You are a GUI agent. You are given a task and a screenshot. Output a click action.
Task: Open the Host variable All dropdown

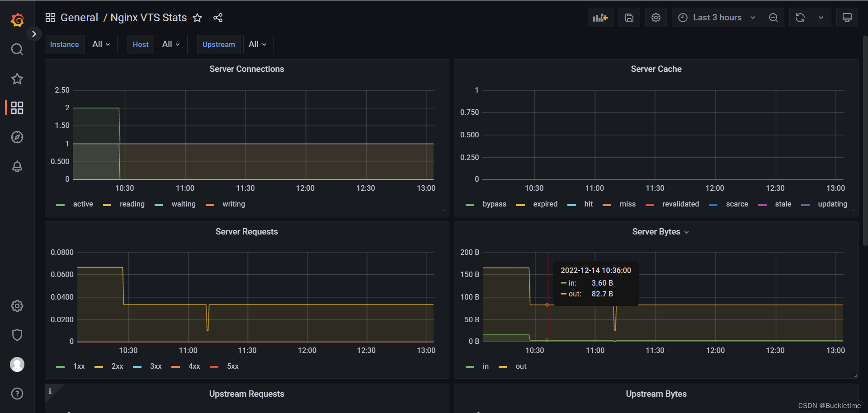(x=172, y=44)
